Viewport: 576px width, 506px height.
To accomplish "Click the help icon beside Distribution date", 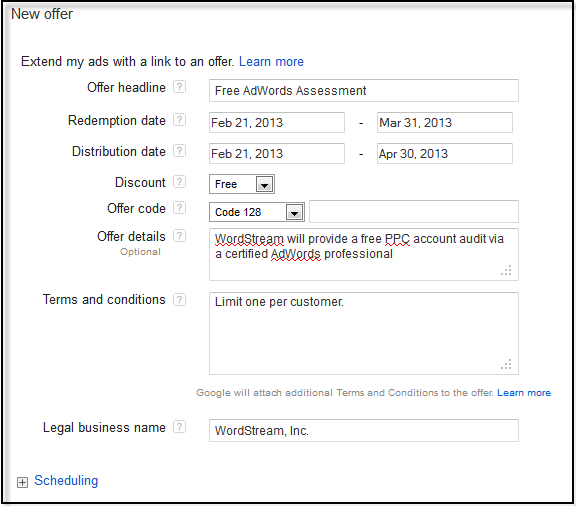I will 179,151.
